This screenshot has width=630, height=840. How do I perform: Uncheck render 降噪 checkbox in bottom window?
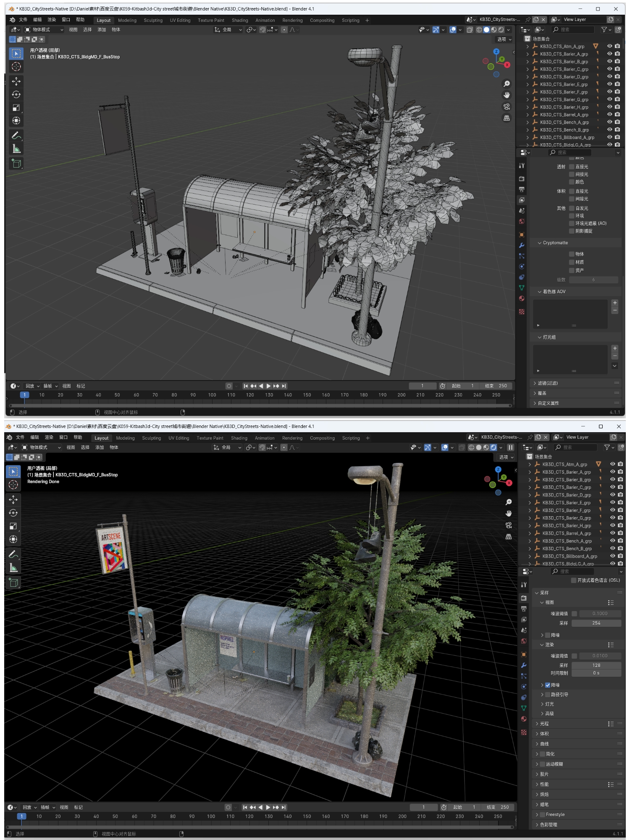point(548,685)
